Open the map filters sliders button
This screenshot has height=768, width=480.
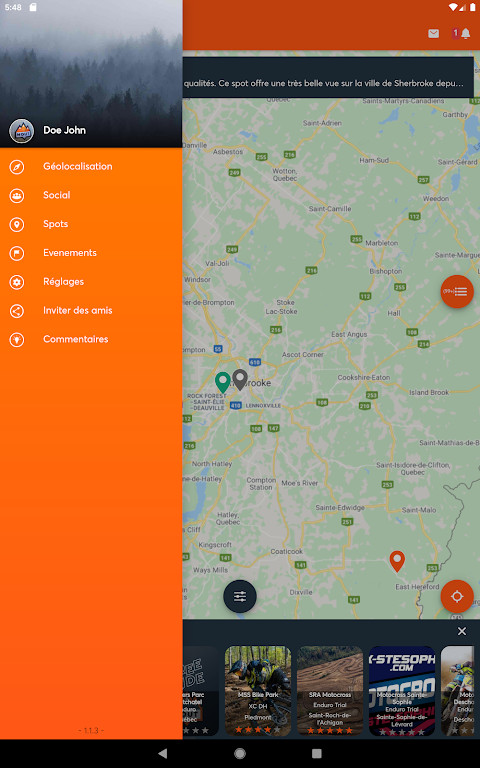[x=240, y=596]
